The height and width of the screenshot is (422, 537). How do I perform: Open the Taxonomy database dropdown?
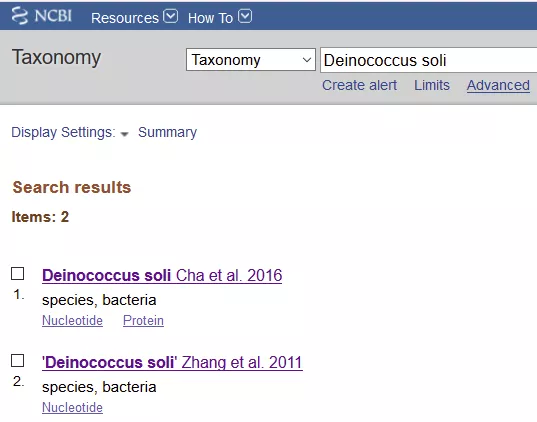click(x=251, y=60)
